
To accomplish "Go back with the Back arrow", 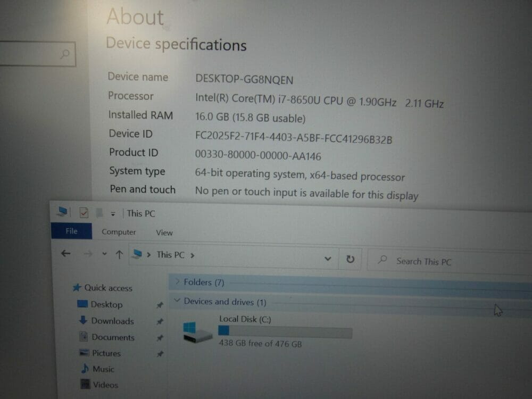I will coord(66,253).
